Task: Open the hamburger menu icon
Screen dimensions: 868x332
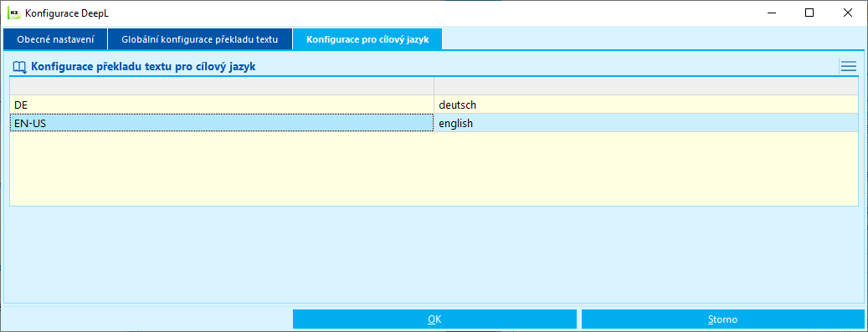Action: pyautogui.click(x=848, y=67)
